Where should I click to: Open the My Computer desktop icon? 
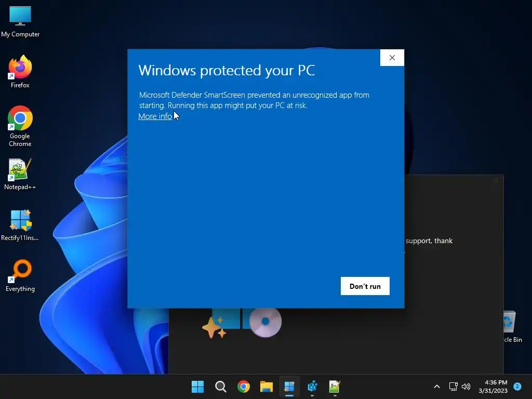(x=20, y=22)
